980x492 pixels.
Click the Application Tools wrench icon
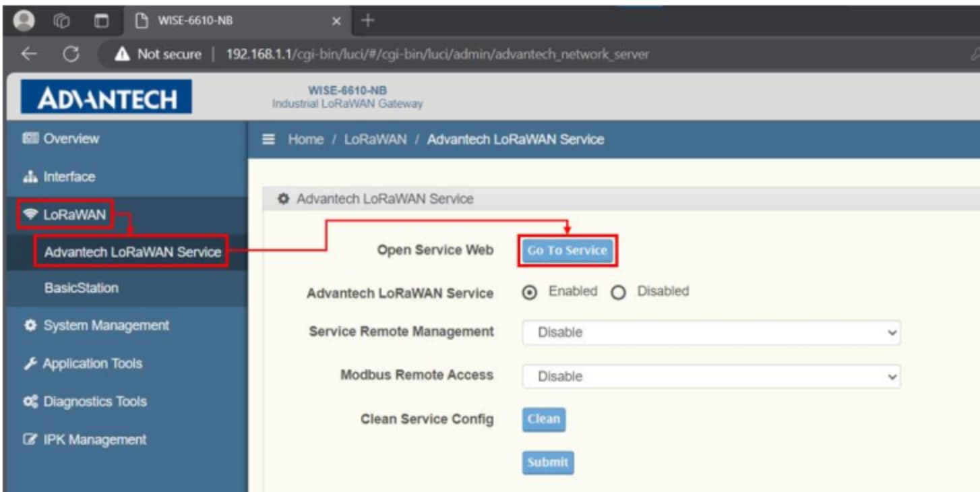pyautogui.click(x=30, y=364)
